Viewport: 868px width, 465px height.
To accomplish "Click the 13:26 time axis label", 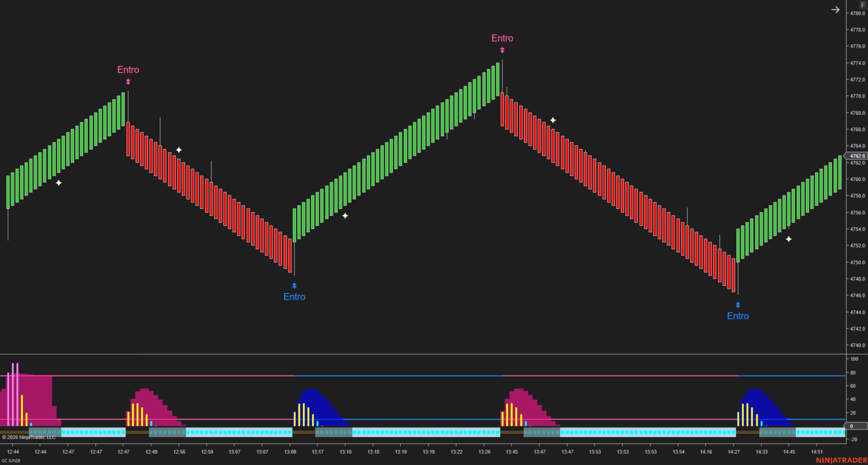I will [484, 452].
